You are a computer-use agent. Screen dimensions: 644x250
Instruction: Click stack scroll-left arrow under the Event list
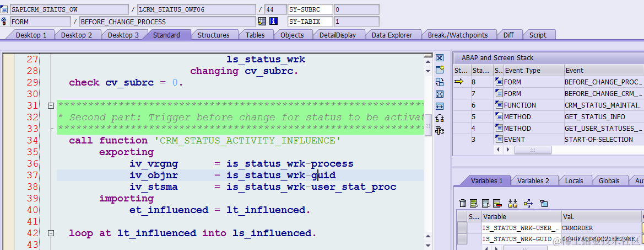click(498, 150)
